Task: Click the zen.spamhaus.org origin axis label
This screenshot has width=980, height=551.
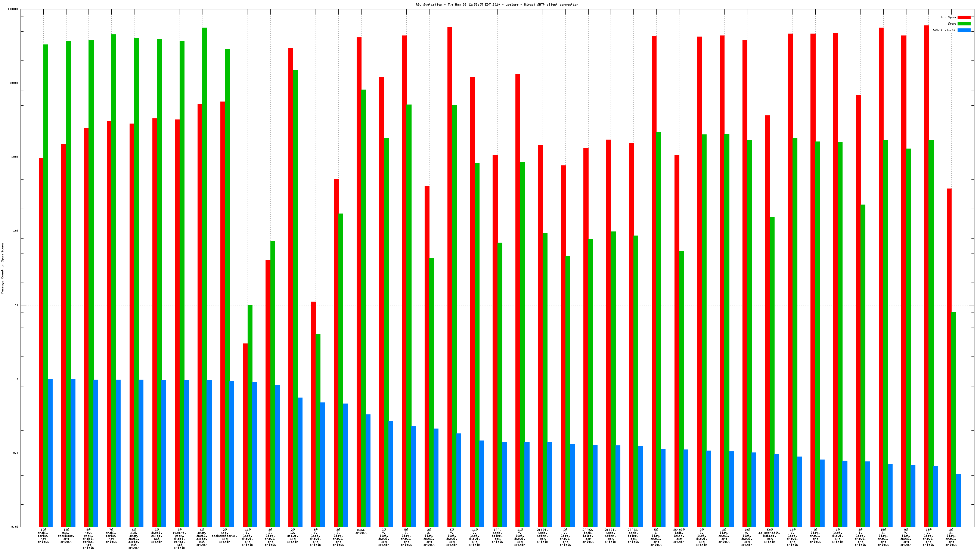Action: point(66,535)
